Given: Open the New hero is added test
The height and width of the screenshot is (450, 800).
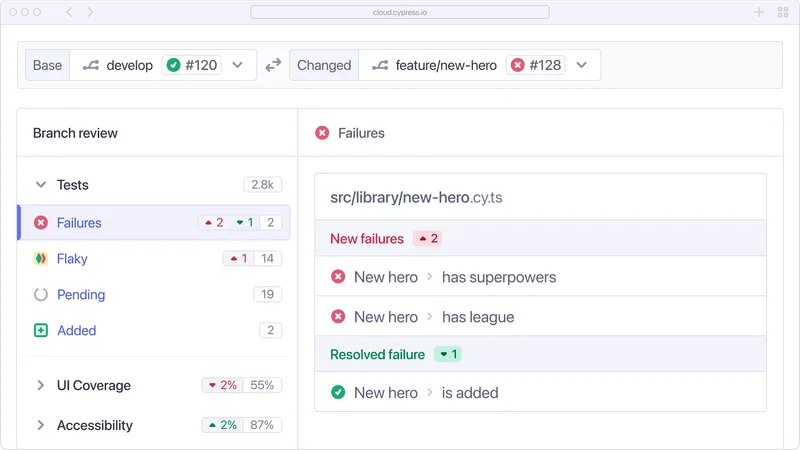Looking at the screenshot, I should [x=540, y=392].
